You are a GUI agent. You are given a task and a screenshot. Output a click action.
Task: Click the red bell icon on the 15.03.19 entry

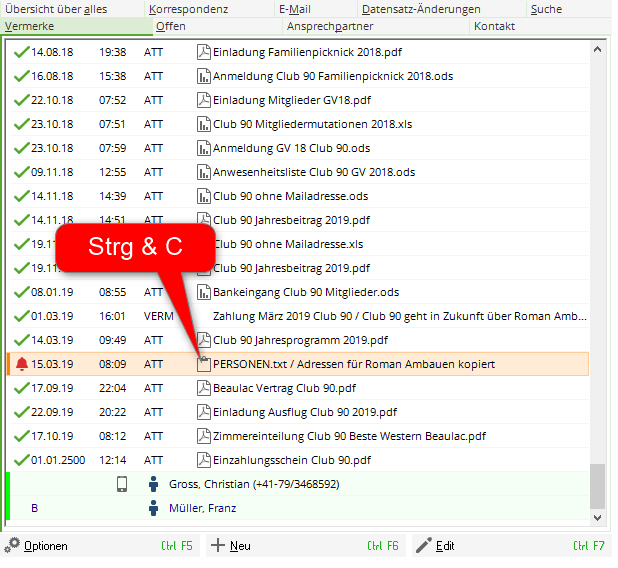[x=22, y=364]
